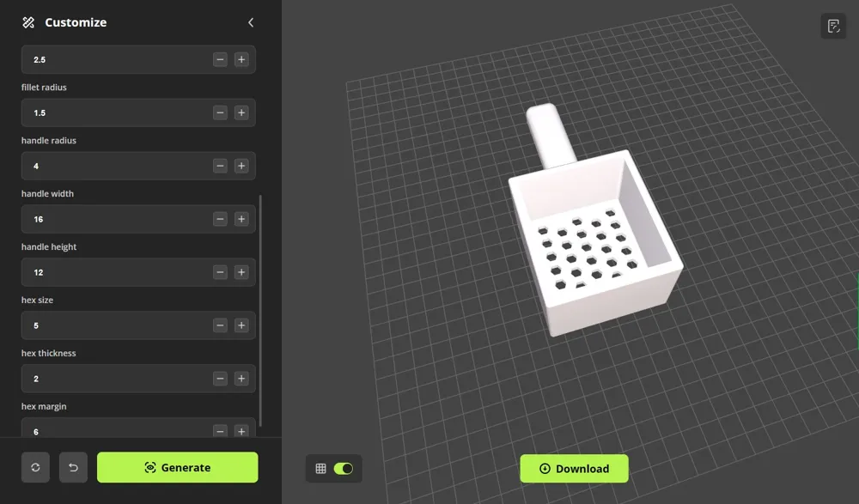Download the generated model

point(574,469)
